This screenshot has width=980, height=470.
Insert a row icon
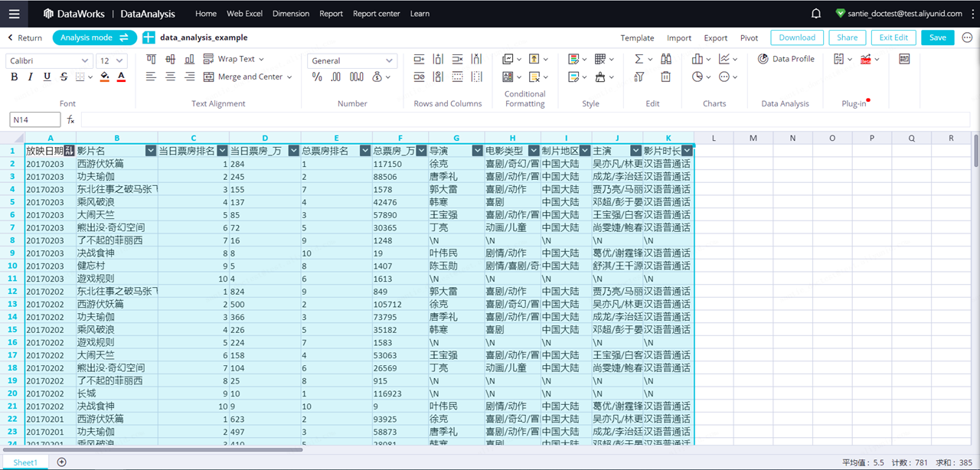click(x=419, y=59)
